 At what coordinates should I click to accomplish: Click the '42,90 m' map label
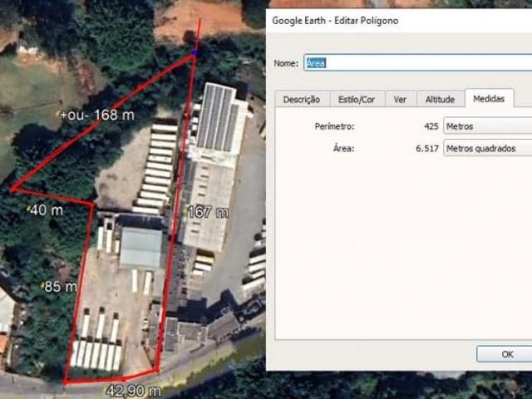click(133, 391)
